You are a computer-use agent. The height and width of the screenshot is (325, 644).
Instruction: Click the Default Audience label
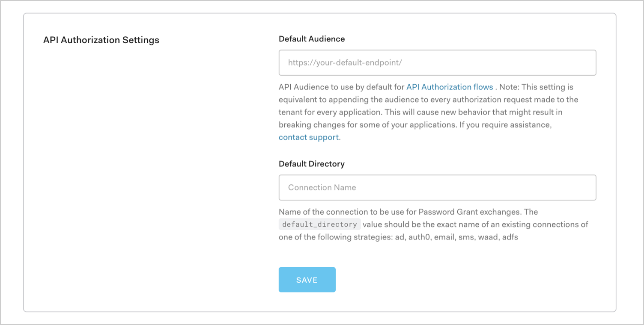click(312, 39)
